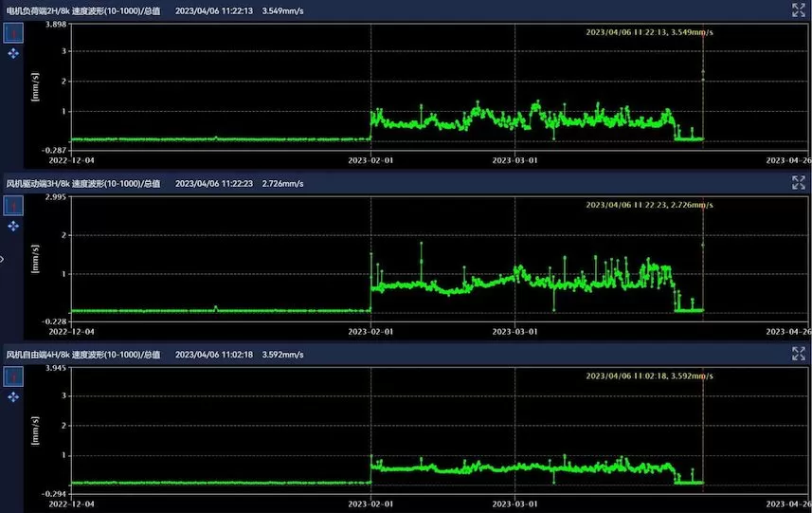Click 2022-12-04 start date on bottom chart

[72, 505]
